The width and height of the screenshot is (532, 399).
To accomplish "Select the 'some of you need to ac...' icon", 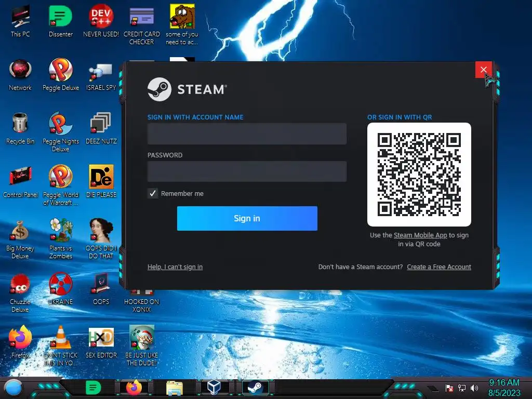I will [x=182, y=24].
